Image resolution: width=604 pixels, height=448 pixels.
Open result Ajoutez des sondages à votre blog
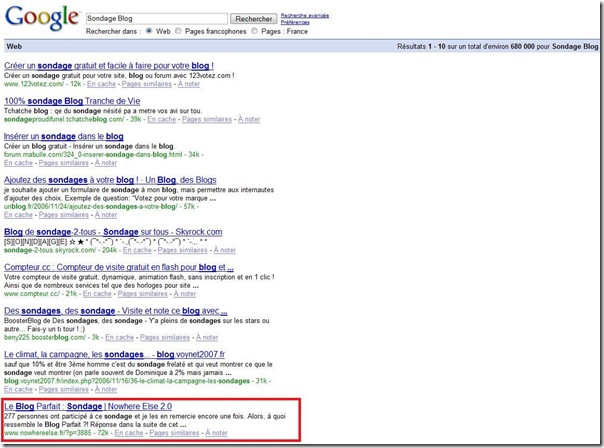110,180
